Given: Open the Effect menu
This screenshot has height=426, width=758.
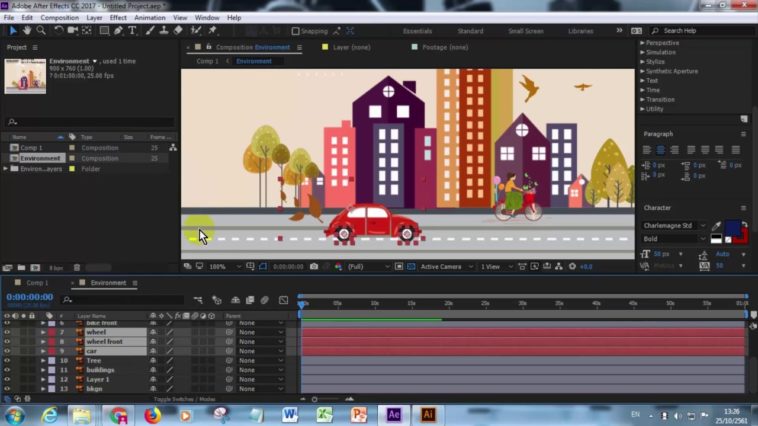Looking at the screenshot, I should click(x=118, y=18).
